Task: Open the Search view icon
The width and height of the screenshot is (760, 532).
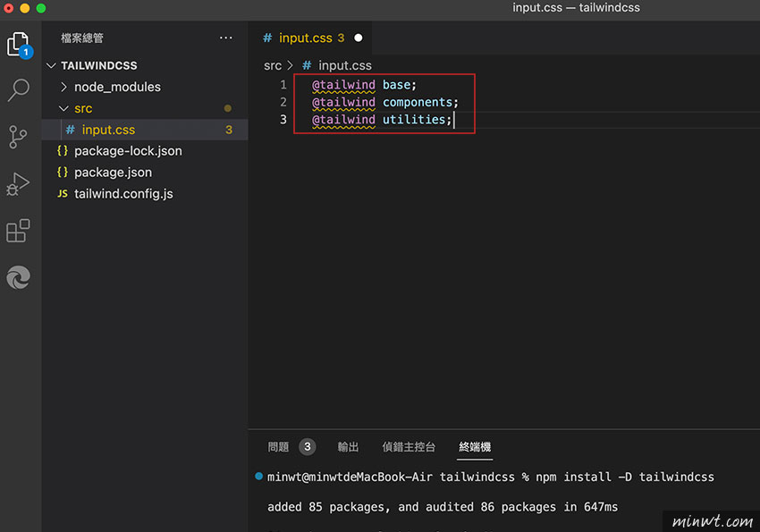Action: tap(19, 90)
